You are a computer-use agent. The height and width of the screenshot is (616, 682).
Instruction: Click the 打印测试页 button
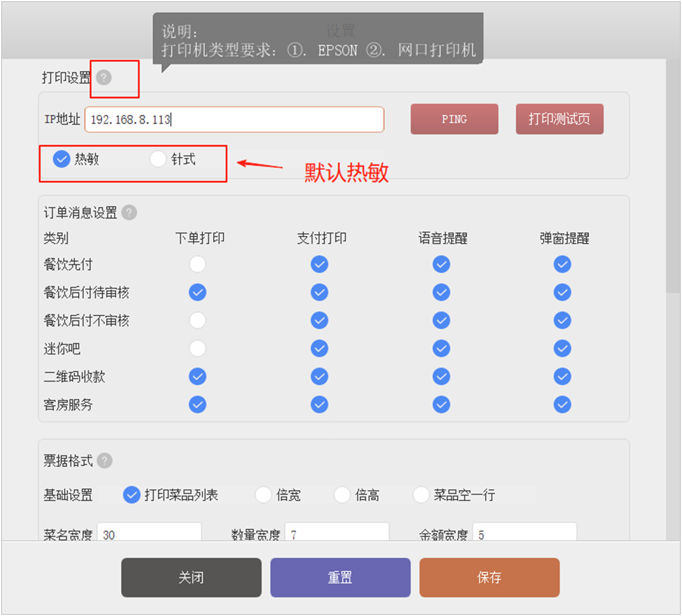559,119
